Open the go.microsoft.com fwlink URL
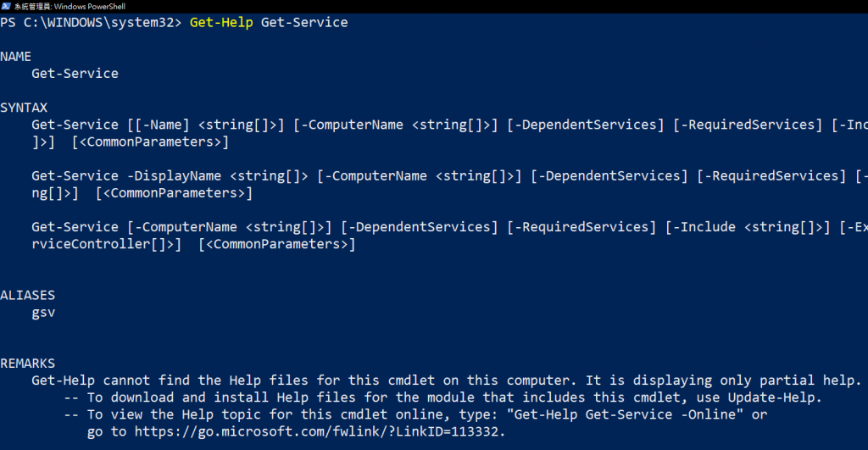 point(316,431)
